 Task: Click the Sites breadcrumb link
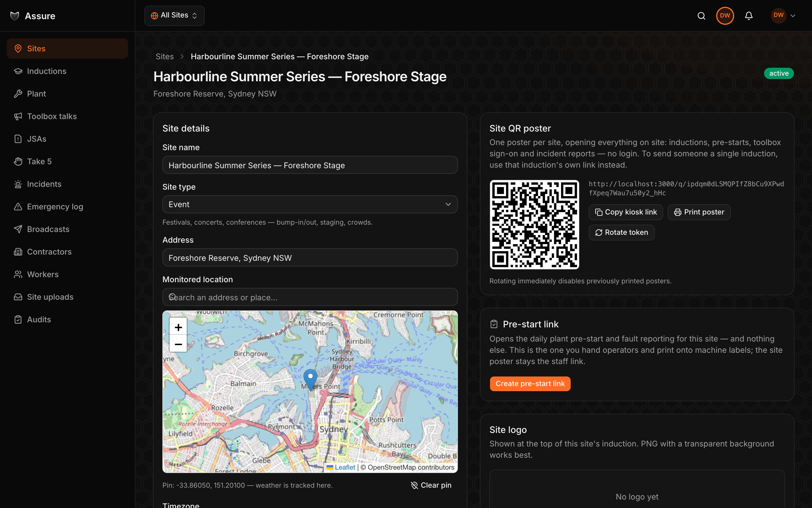tap(164, 56)
